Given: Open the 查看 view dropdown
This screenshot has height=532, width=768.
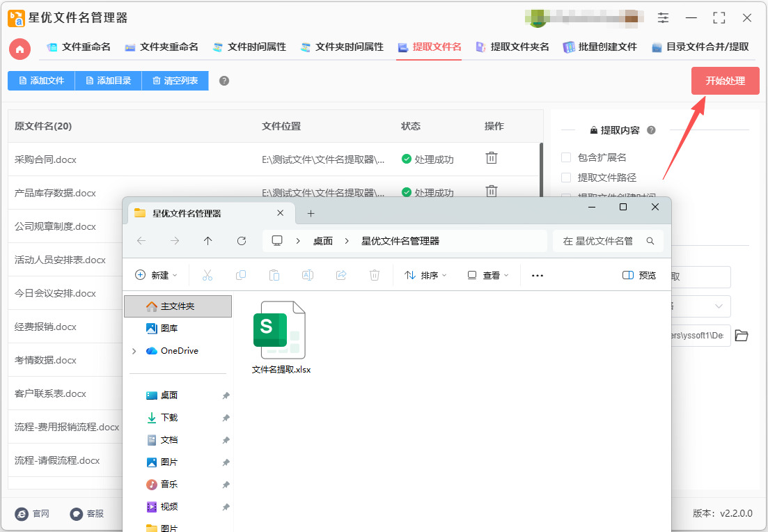Looking at the screenshot, I should [488, 275].
